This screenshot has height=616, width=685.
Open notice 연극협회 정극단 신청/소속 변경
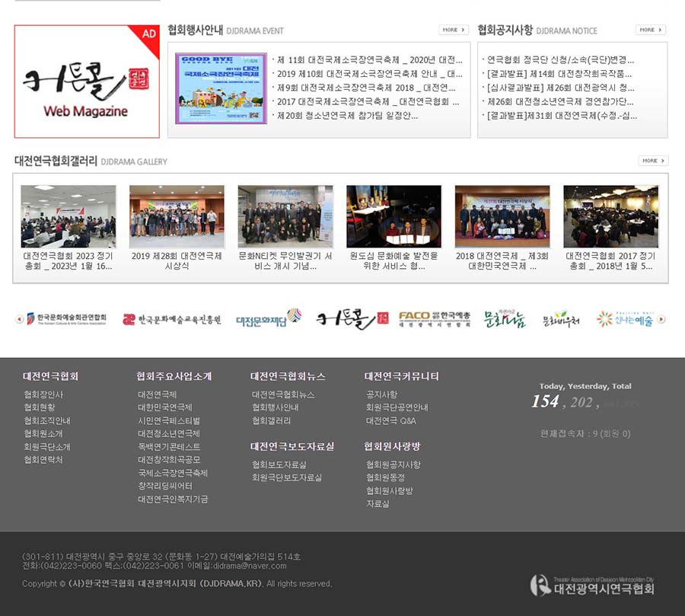pos(560,59)
